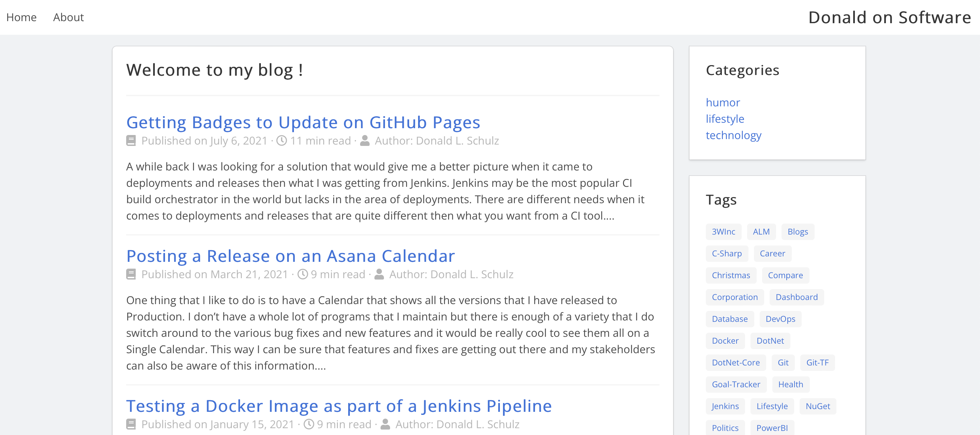This screenshot has height=435, width=980.
Task: Open the Home navigation link
Action: point(21,17)
